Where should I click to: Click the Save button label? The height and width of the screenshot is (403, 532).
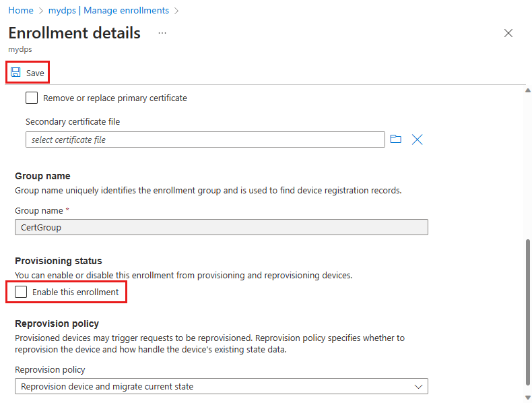coord(35,73)
